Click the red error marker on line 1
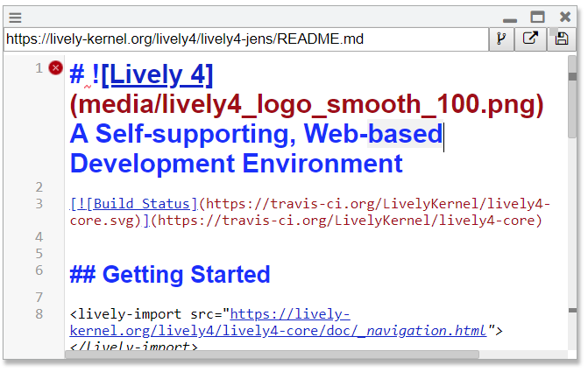Viewport: 588px width, 372px height. point(55,67)
